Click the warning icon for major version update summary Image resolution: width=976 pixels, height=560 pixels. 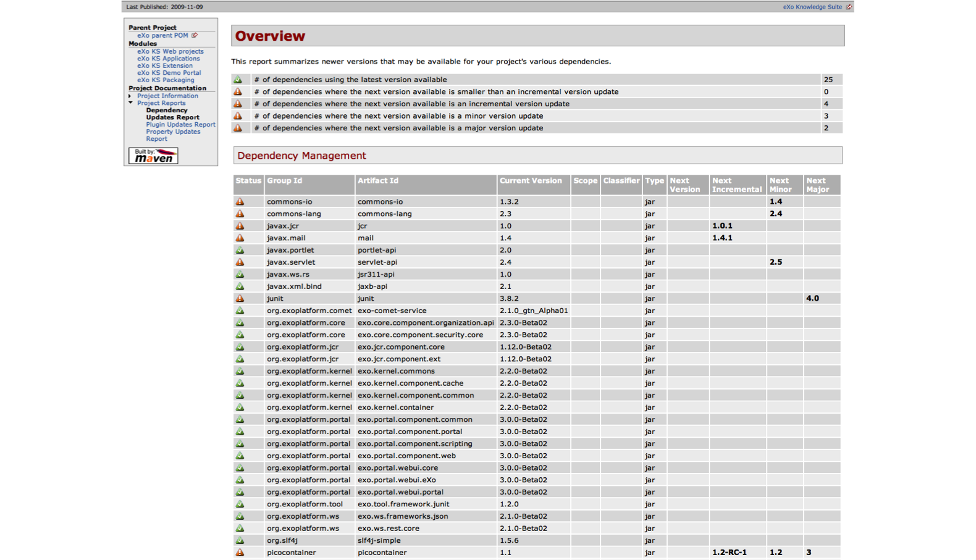[238, 128]
